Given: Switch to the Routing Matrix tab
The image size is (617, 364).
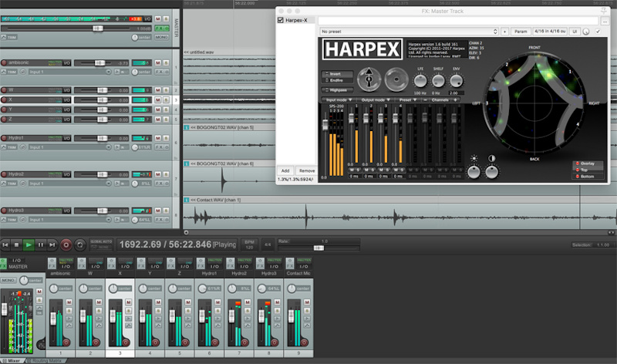Looking at the screenshot, I should tap(46, 360).
